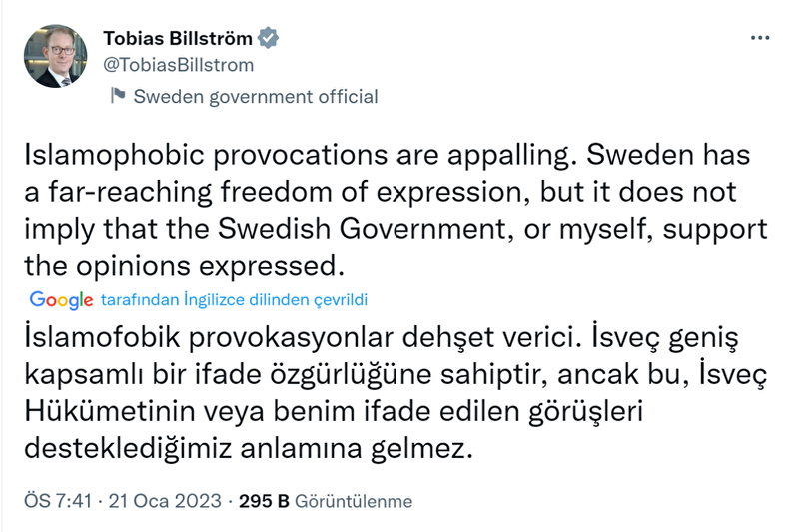Click the 21 Oca 2023 date
Image resolution: width=793 pixels, height=532 pixels.
pos(165,501)
